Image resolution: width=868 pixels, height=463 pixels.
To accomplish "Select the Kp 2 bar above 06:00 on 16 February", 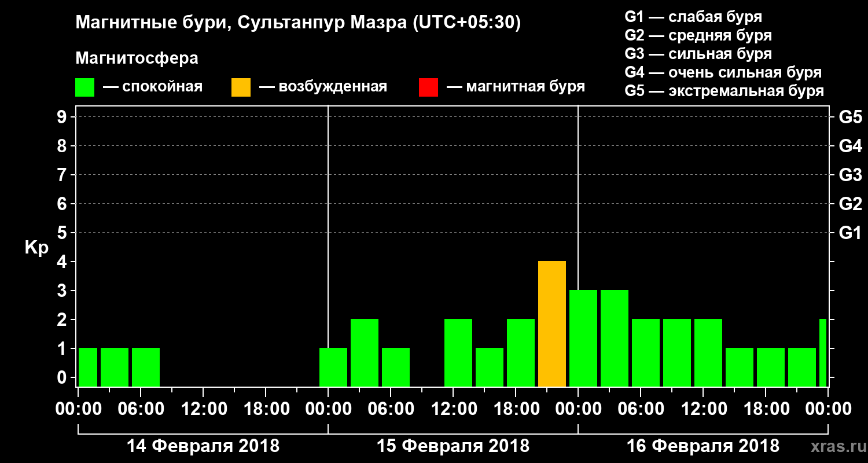I will (x=646, y=353).
